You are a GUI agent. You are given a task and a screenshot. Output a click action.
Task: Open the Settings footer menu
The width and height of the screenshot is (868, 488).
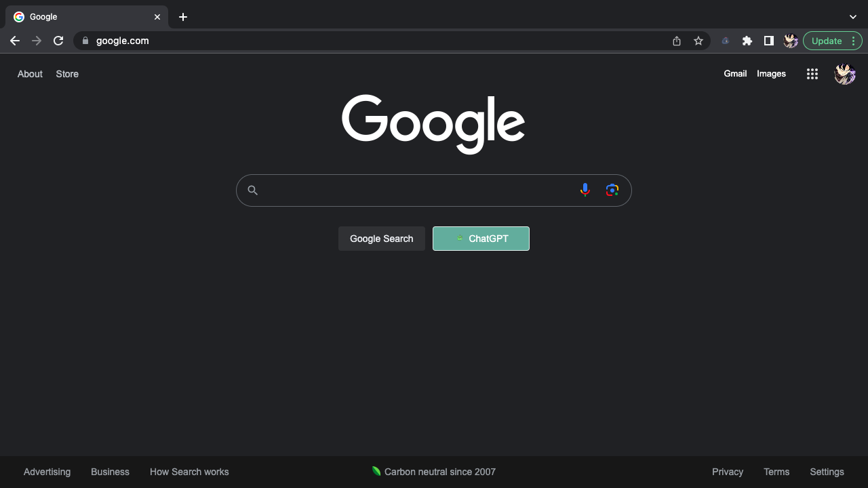(827, 472)
